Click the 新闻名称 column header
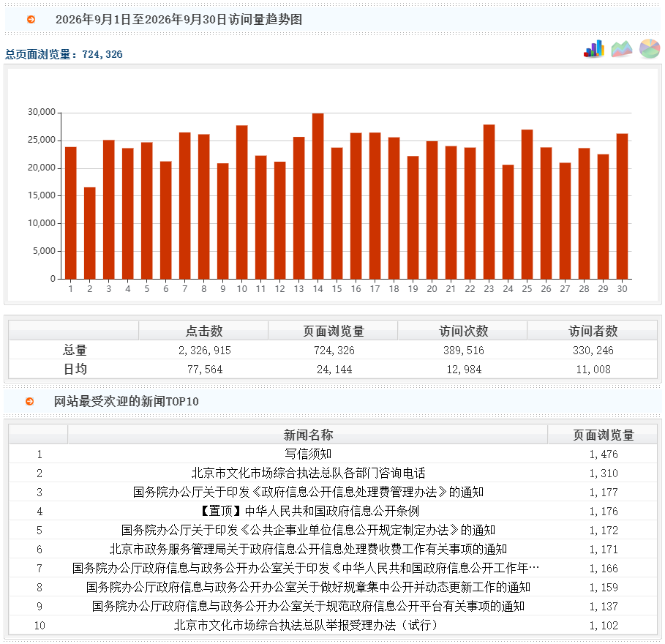The height and width of the screenshot is (644, 665). [308, 435]
